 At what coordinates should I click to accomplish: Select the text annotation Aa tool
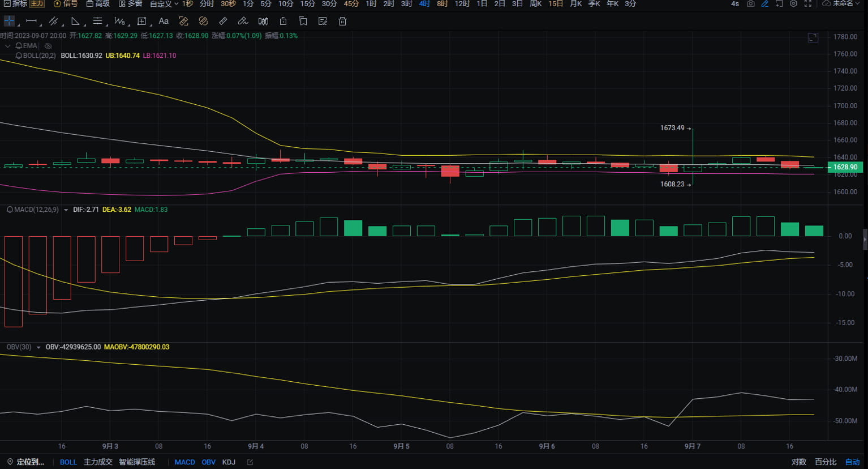pos(164,22)
